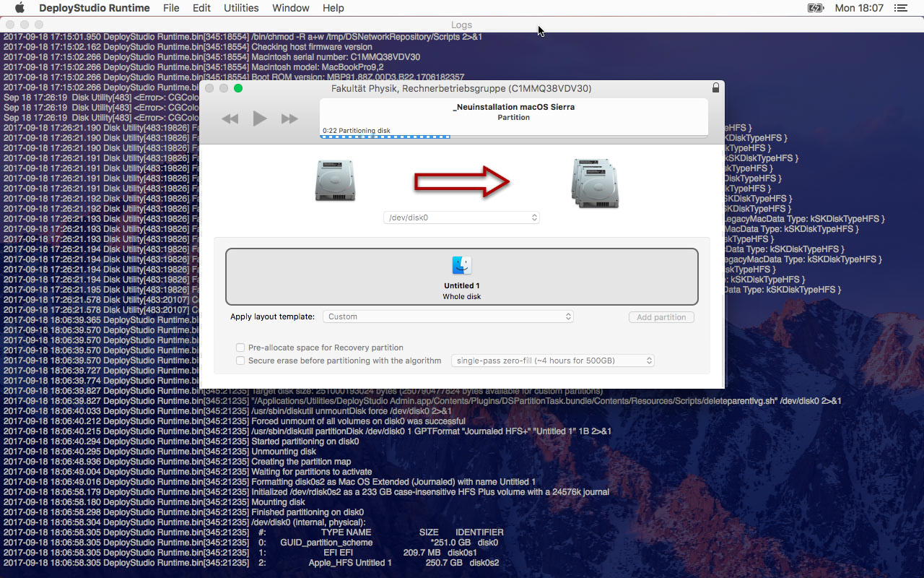Click the Mon 18:07 clock
Screen dimensions: 924x578
[x=859, y=8]
